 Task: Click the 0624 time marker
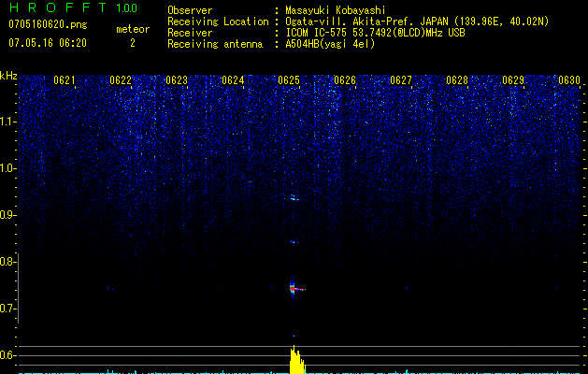233,80
